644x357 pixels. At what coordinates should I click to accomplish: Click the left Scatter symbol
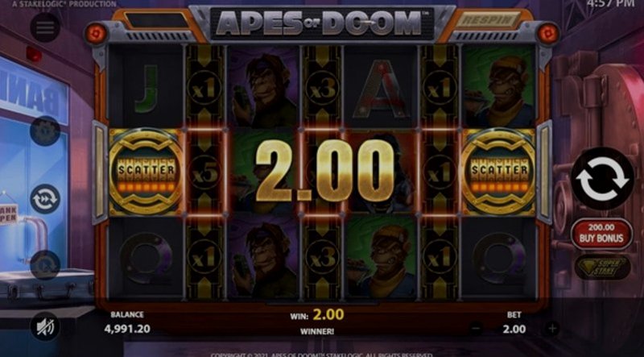[146, 172]
